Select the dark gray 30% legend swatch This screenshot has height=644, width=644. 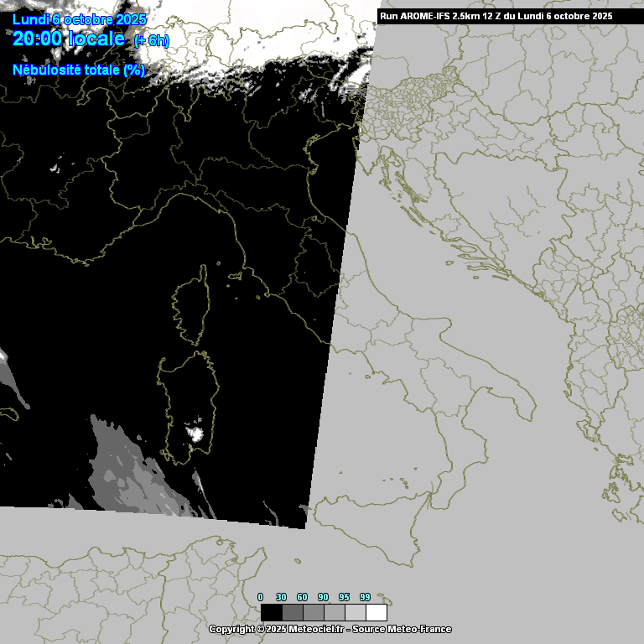point(292,612)
